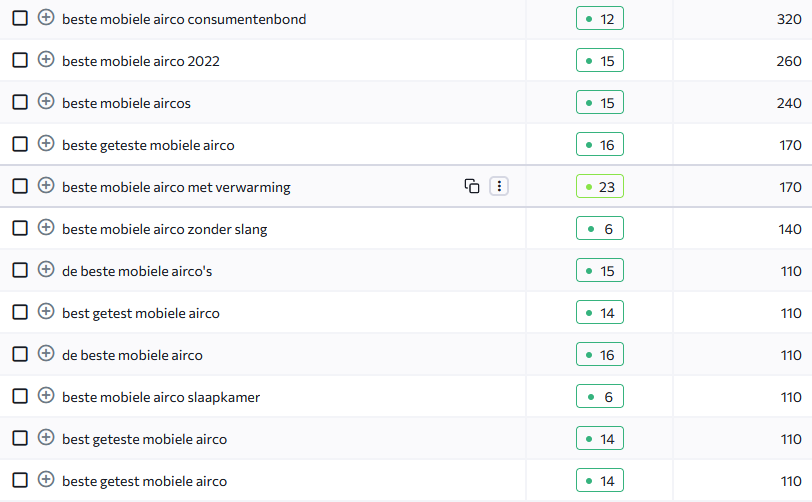Click plus icon beside 'beste mobiele aircos'
This screenshot has height=502, width=812.
coord(46,102)
